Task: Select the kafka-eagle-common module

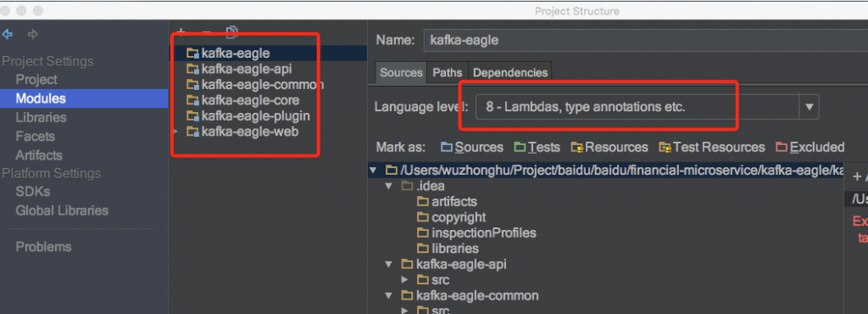Action: [263, 85]
